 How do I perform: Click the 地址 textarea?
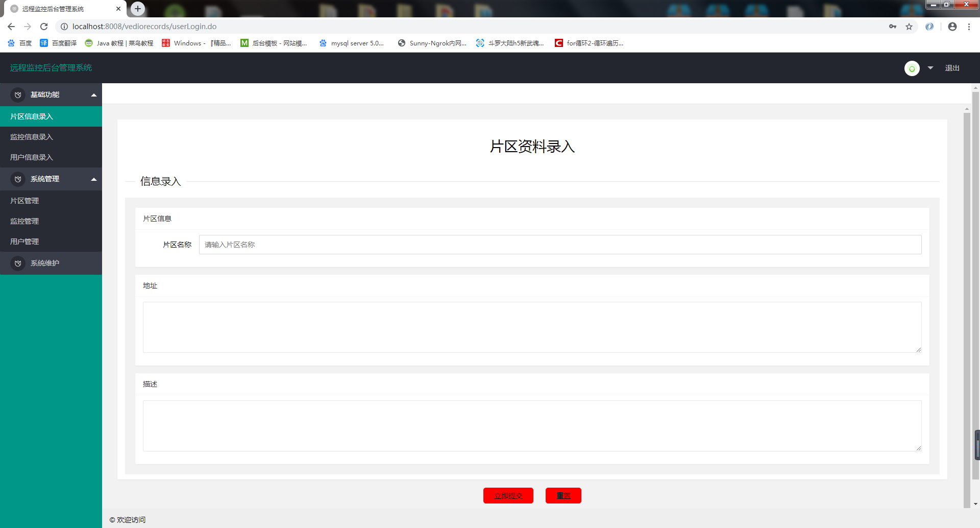[532, 327]
